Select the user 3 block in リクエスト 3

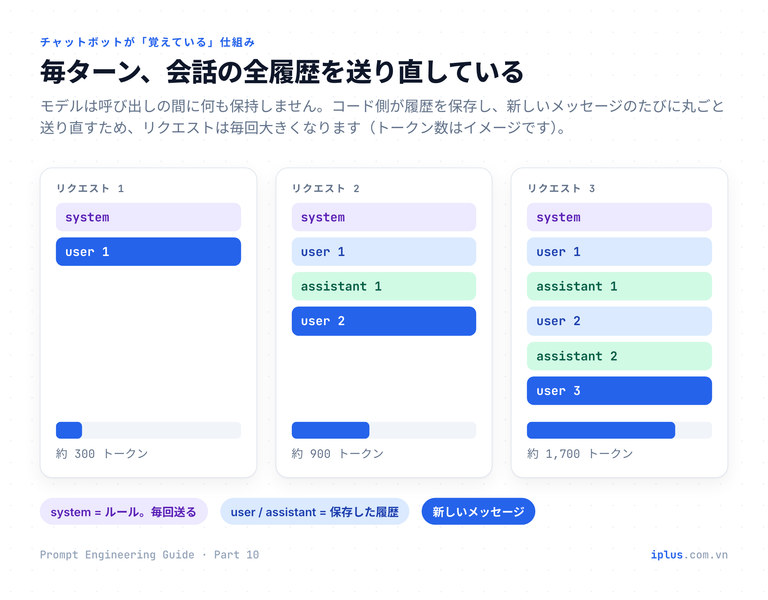coord(620,391)
